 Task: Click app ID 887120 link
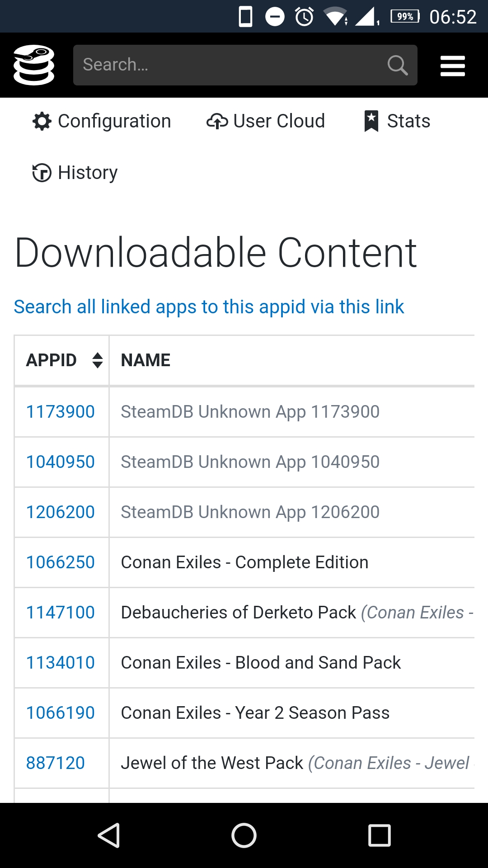coord(56,763)
